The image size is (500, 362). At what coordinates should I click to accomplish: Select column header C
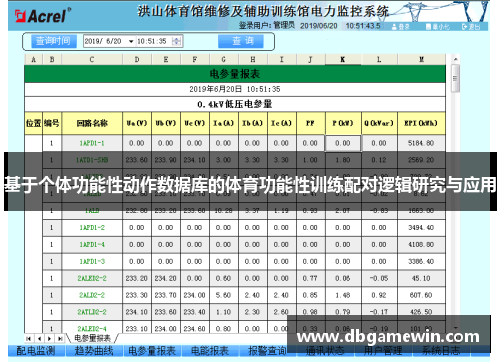(92, 59)
